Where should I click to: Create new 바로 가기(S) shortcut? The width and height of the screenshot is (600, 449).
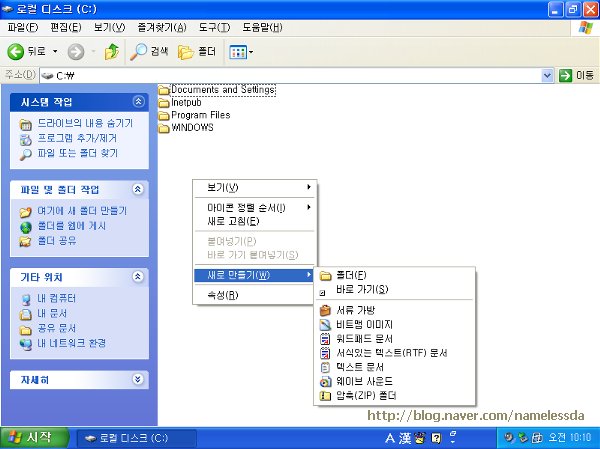pyautogui.click(x=394, y=289)
